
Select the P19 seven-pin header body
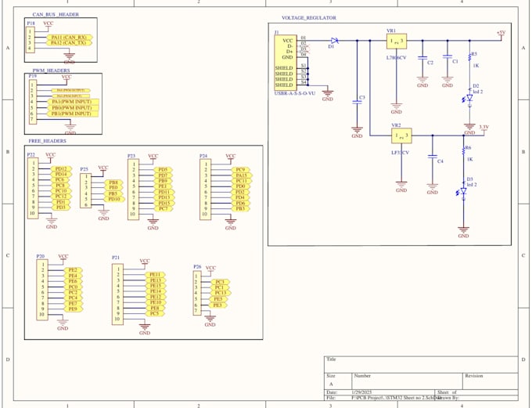pyautogui.click(x=33, y=102)
